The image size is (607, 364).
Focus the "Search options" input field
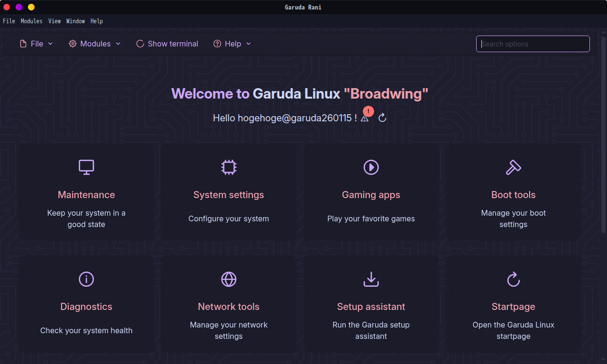click(x=533, y=44)
